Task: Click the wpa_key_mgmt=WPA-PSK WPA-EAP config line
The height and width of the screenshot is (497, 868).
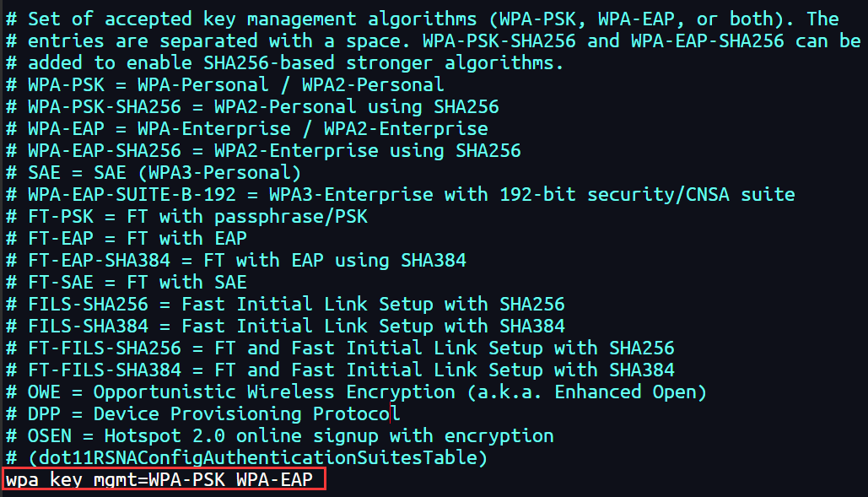Action: (160, 480)
